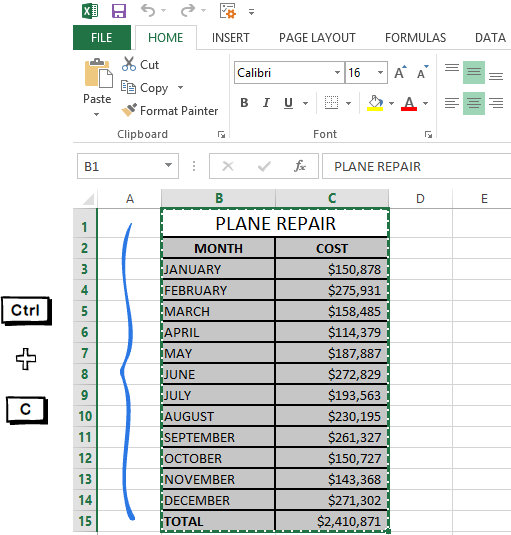
Task: Click the Paste clipboard icon
Action: [98, 73]
